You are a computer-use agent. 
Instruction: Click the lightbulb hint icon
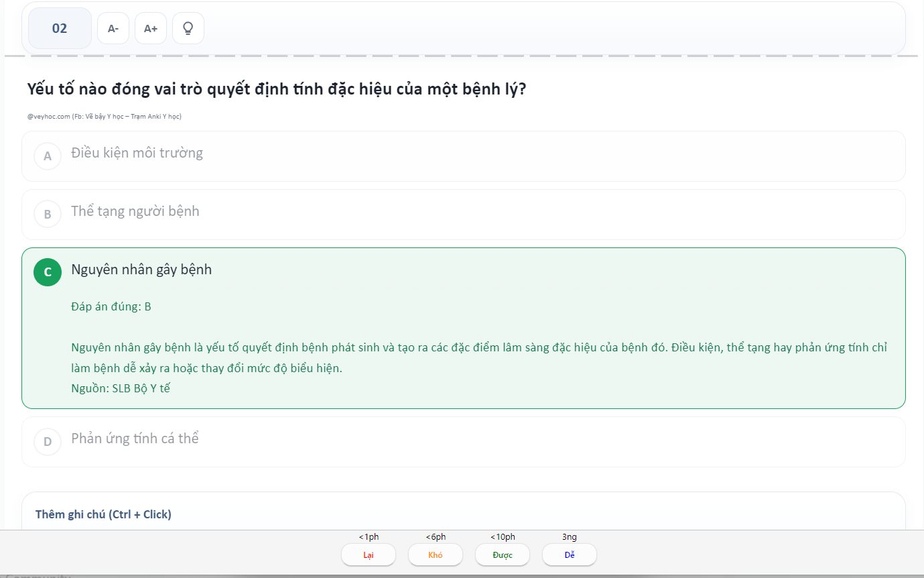click(188, 28)
